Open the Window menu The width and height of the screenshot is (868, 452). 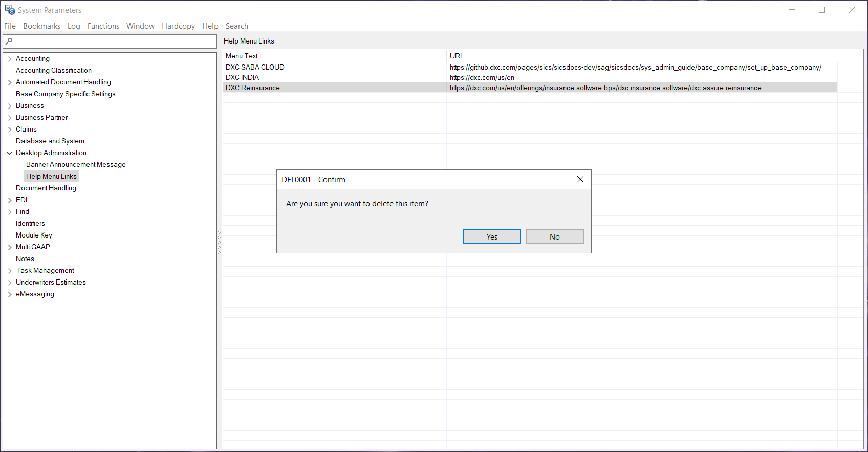tap(140, 26)
